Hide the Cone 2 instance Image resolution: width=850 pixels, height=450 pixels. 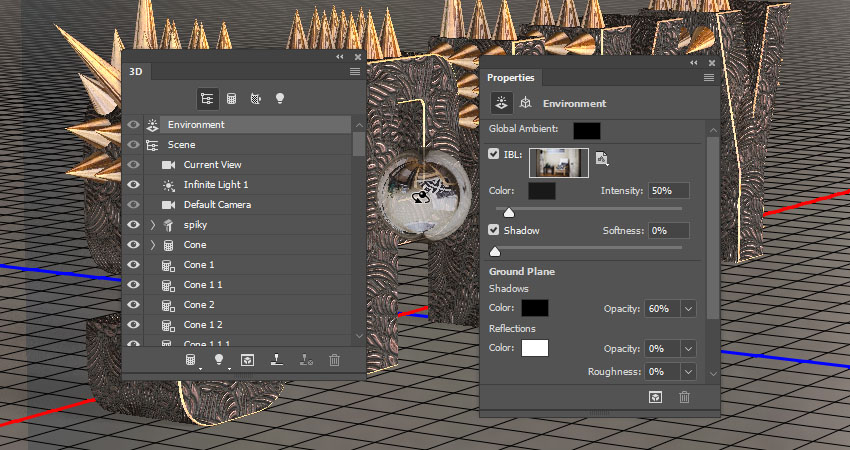133,305
